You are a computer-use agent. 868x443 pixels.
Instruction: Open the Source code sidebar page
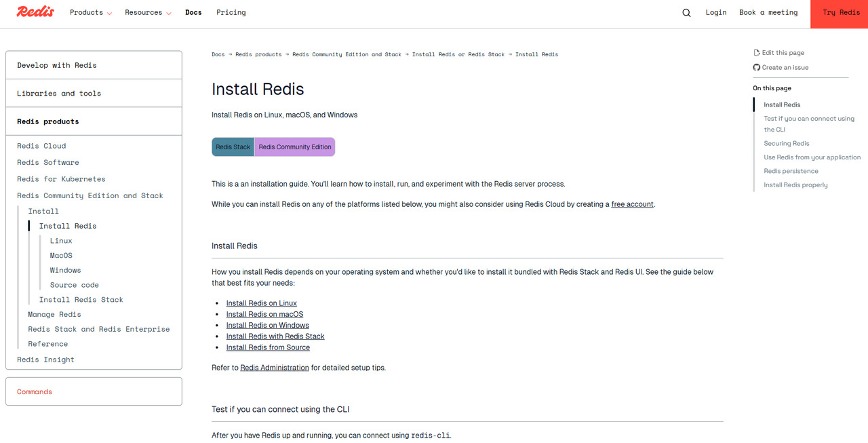(75, 286)
